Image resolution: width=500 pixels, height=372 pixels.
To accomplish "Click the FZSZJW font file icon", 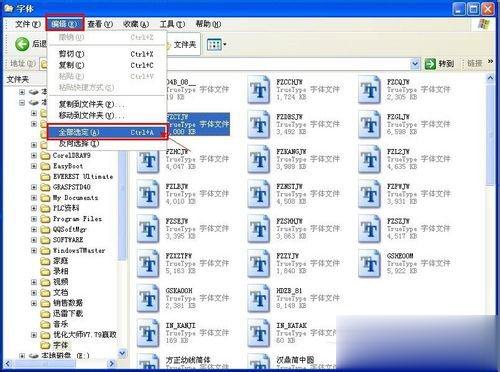I will (369, 228).
